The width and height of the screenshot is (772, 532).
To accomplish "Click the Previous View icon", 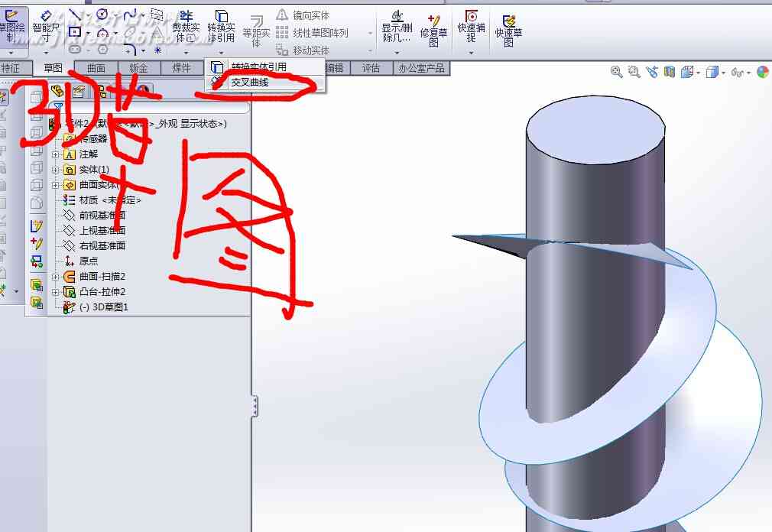I will [x=652, y=72].
